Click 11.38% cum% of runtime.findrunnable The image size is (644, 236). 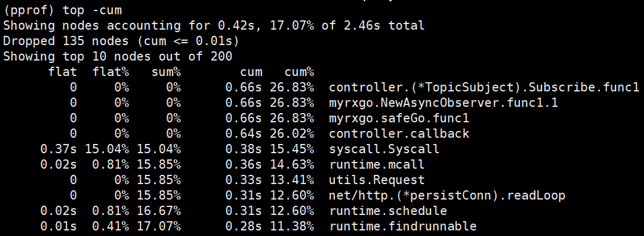292,226
